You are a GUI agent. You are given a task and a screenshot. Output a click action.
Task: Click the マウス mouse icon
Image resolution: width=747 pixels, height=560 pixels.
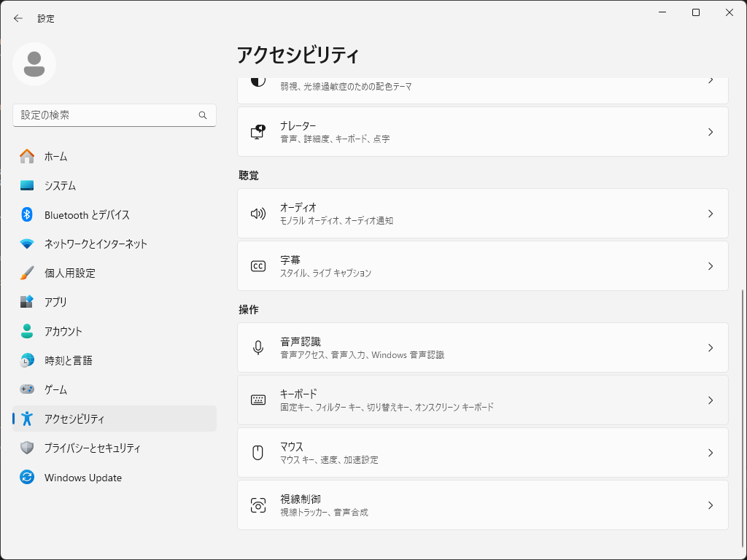pyautogui.click(x=258, y=452)
